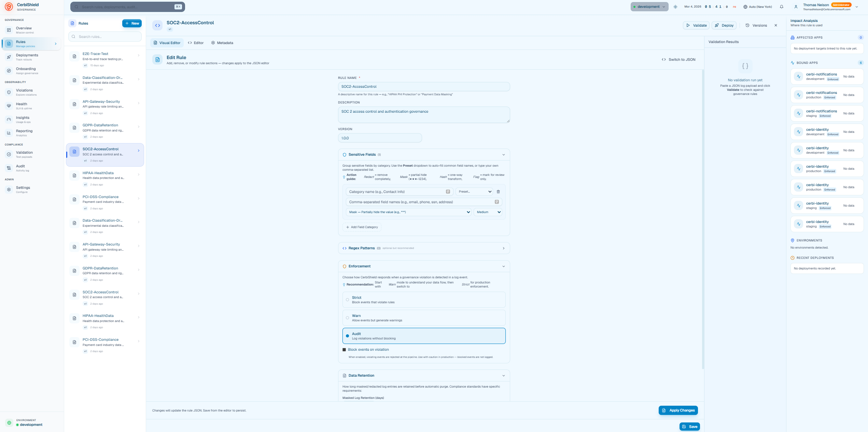
Task: Open the Medium severity dropdown
Action: click(488, 212)
